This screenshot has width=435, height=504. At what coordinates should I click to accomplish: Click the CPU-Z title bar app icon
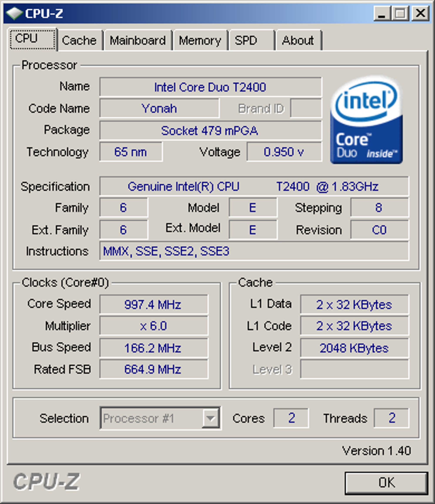[x=14, y=13]
